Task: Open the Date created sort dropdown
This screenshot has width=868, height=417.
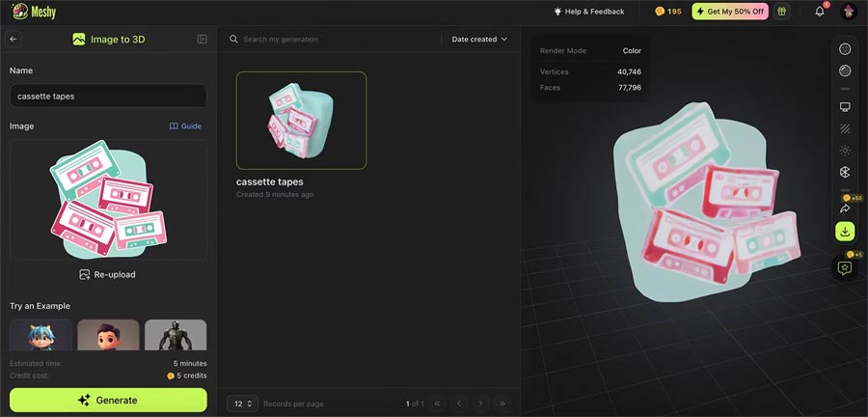Action: [479, 40]
